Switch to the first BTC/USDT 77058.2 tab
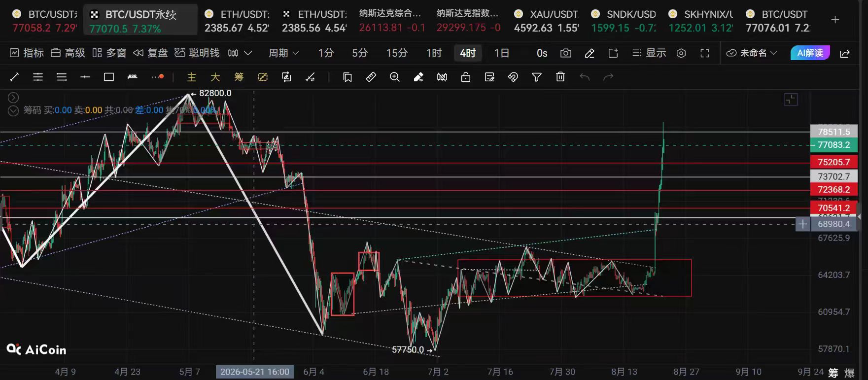Image resolution: width=868 pixels, height=380 pixels. [x=44, y=20]
